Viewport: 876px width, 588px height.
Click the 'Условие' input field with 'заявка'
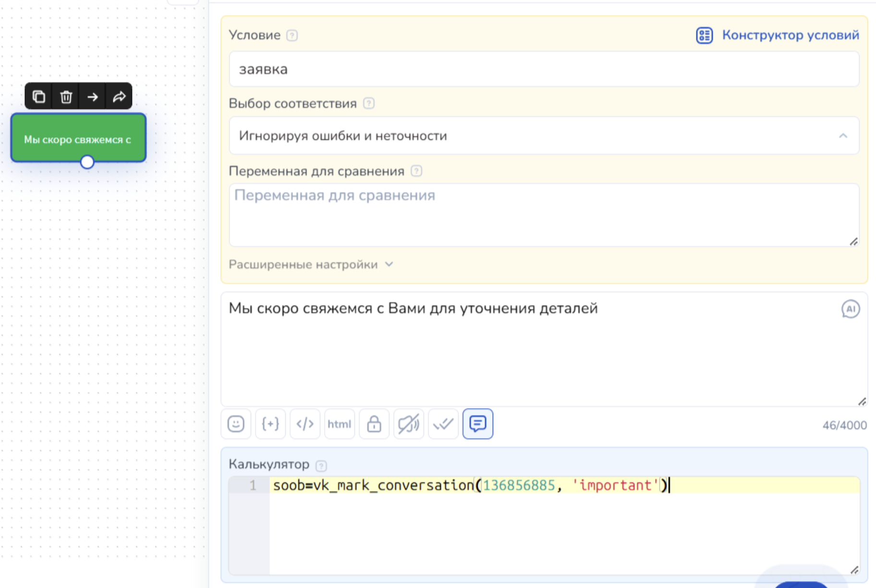click(544, 69)
